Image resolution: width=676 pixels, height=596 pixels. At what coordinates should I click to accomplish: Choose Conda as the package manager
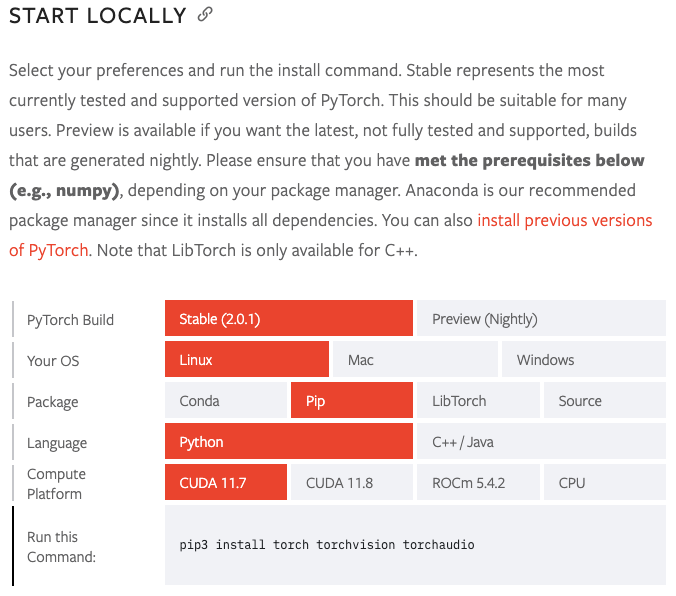tap(225, 401)
